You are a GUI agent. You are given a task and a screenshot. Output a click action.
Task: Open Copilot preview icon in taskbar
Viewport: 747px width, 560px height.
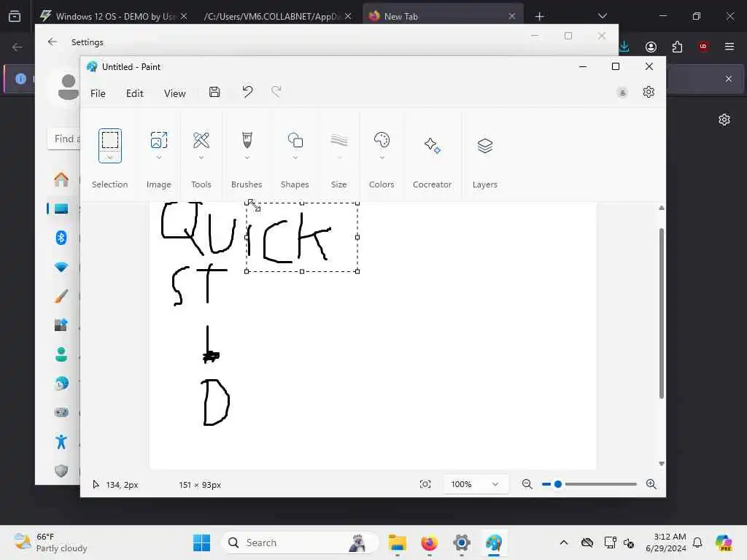point(724,542)
